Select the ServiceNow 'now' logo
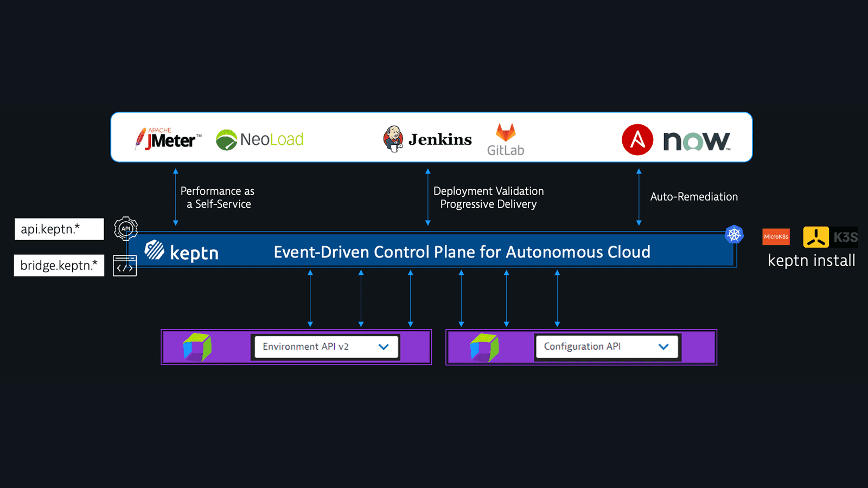Image resolution: width=868 pixels, height=488 pixels. pos(697,141)
